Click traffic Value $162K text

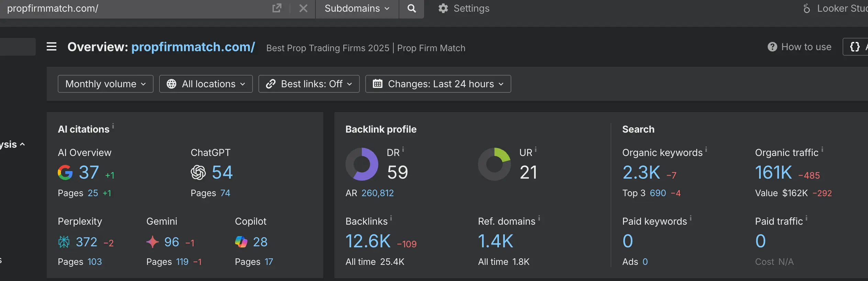tap(781, 193)
